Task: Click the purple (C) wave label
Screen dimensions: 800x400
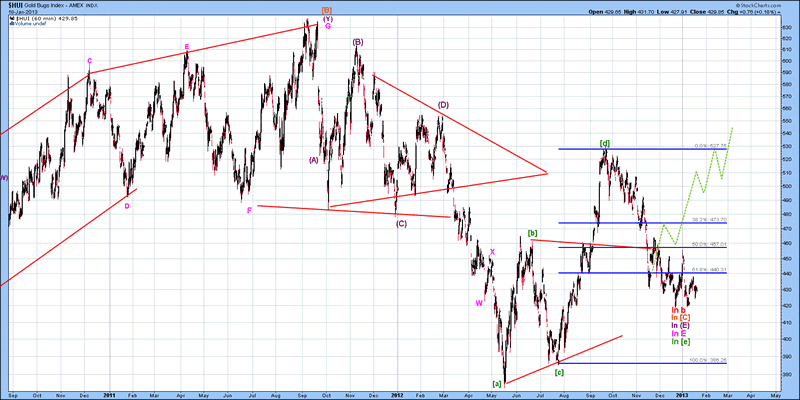Action: (401, 223)
